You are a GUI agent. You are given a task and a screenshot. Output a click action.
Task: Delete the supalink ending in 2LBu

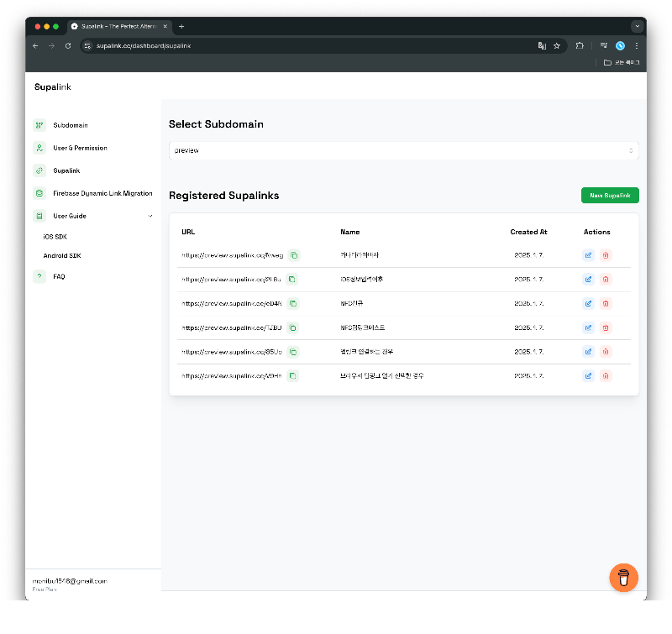coord(606,280)
